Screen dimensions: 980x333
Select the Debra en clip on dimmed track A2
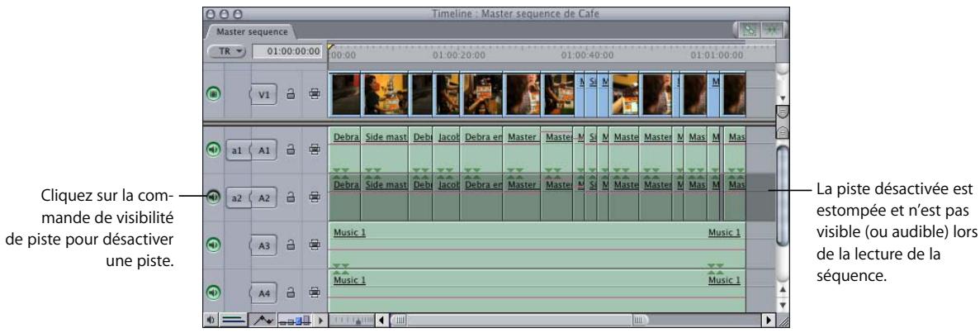(482, 197)
